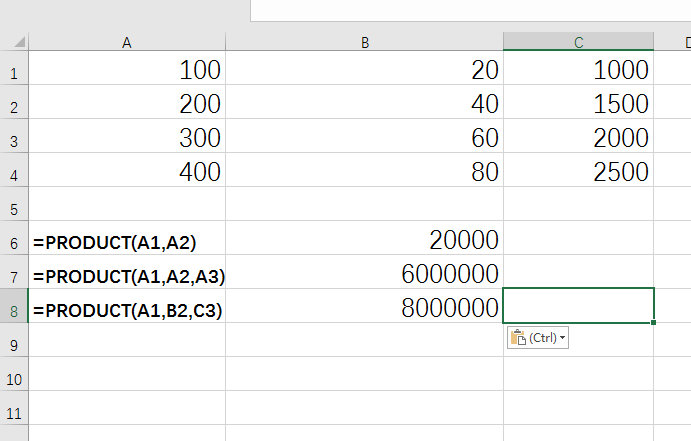
Task: Select row 6 header
Action: coord(14,238)
